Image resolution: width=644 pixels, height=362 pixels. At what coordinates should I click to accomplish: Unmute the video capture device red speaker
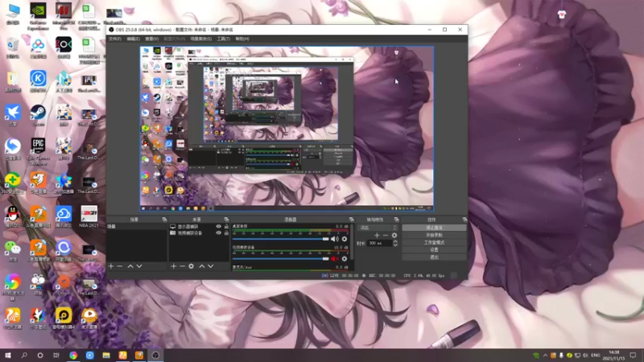pos(334,258)
